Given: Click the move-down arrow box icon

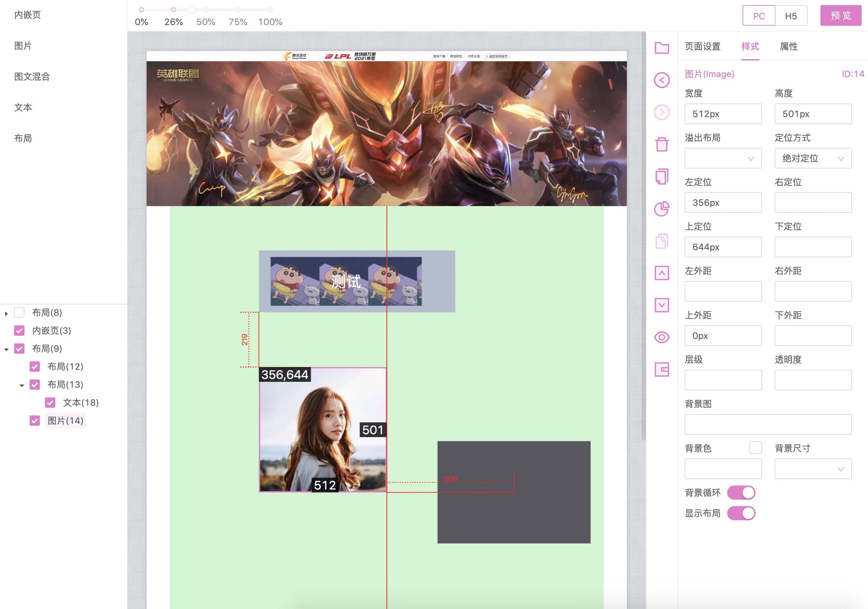Looking at the screenshot, I should 662,305.
